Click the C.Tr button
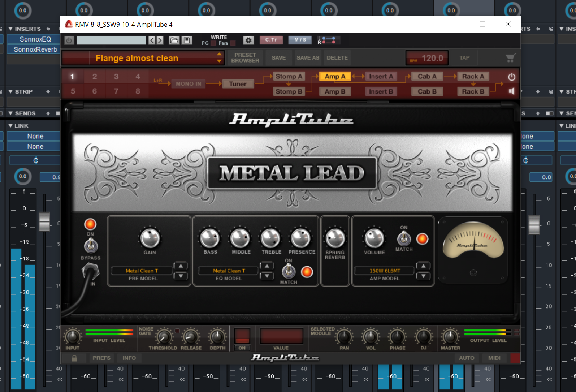Viewport: 576px width, 392px height. coord(271,40)
